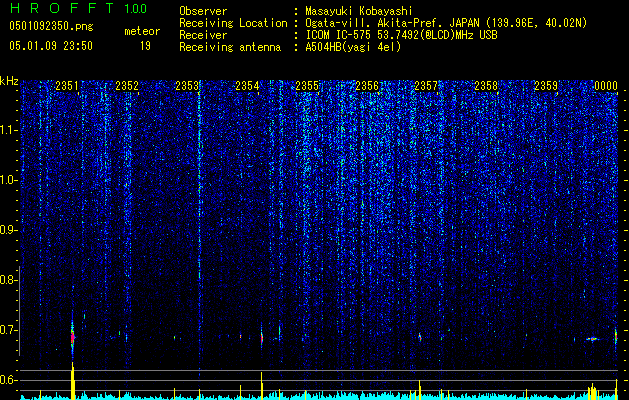Click the ICOM IC-575 receiver text
Viewport: 629px width, 400px height.
(401, 35)
